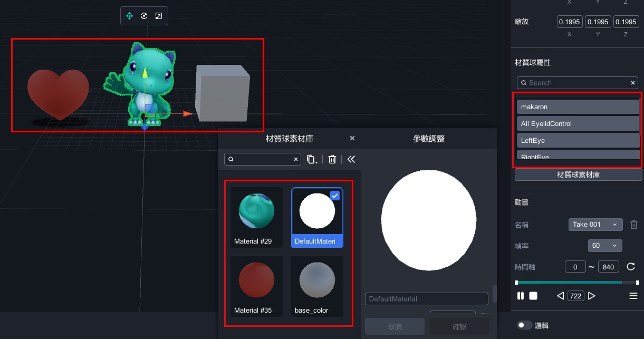The height and width of the screenshot is (339, 644).
Task: Reset the timeline range
Action: 630,267
